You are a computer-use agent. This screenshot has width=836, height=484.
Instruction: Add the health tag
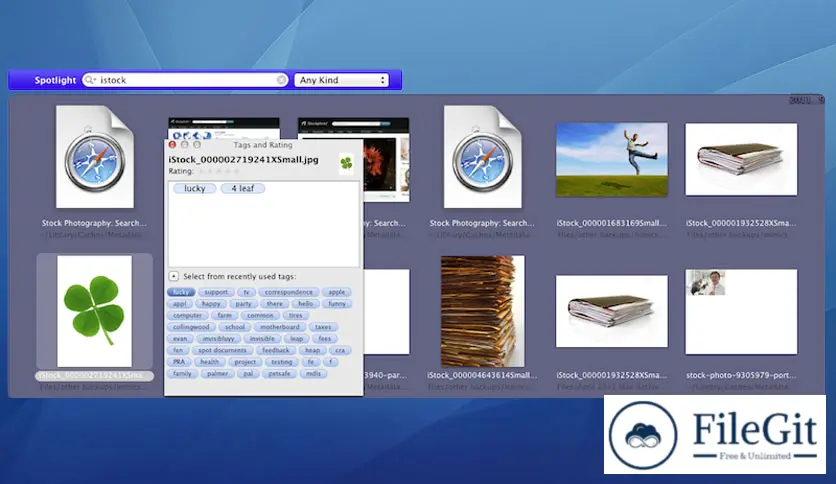(x=210, y=362)
